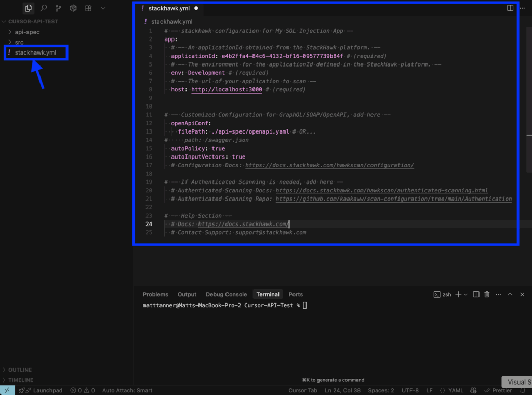The width and height of the screenshot is (532, 395).
Task: Select the Terminal panel tab
Action: (268, 294)
